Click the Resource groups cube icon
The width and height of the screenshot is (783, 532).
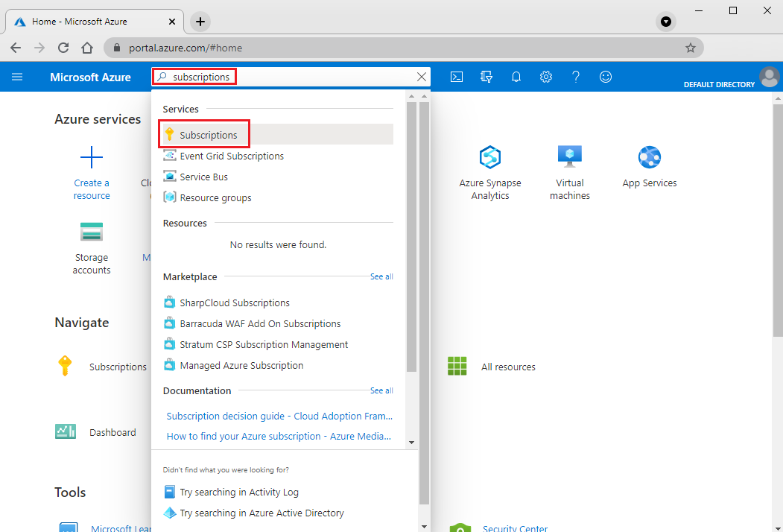point(170,197)
